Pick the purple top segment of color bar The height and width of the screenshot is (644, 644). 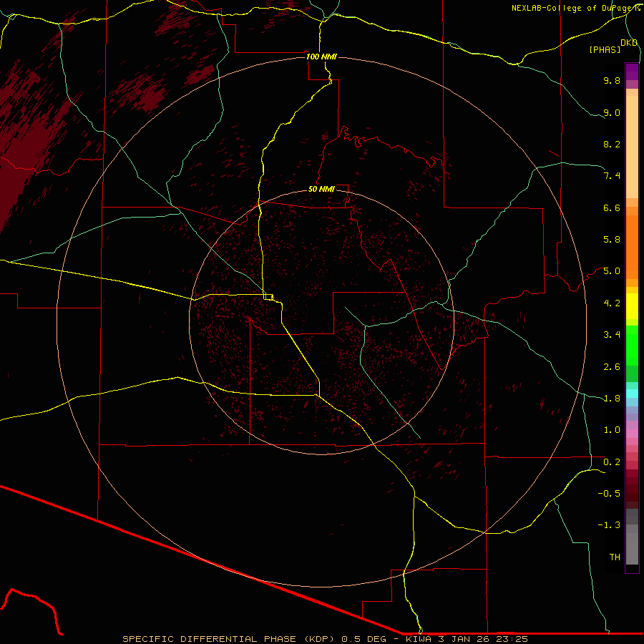click(x=632, y=72)
